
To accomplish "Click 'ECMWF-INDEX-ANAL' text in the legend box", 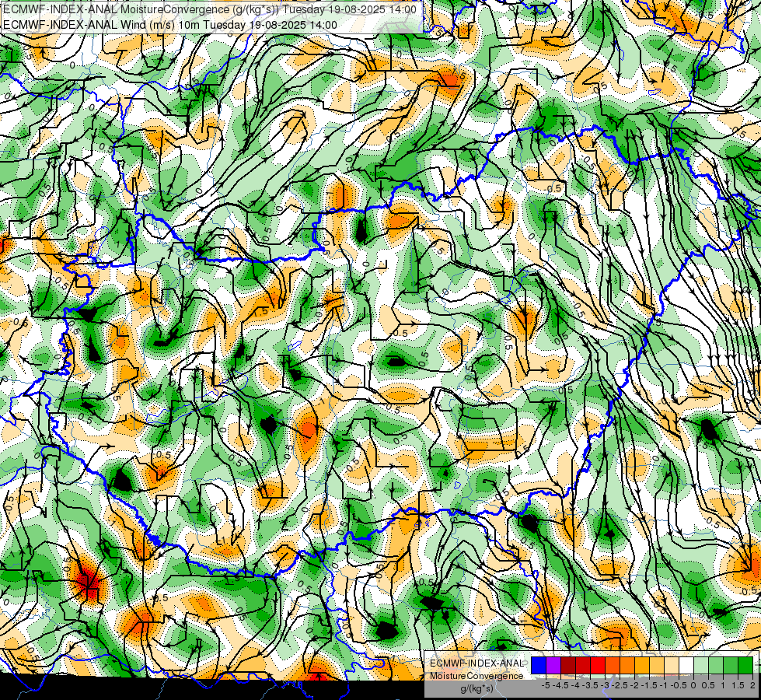I will coord(476,663).
